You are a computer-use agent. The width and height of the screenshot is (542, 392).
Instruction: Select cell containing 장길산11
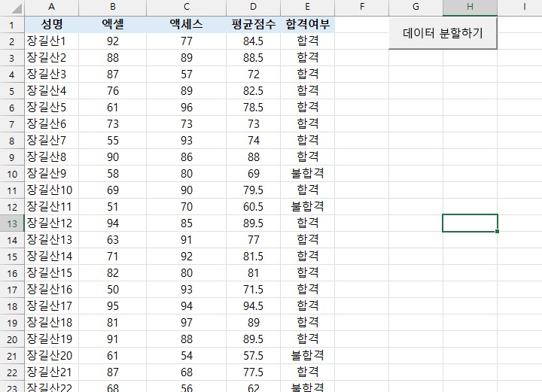tap(51, 207)
